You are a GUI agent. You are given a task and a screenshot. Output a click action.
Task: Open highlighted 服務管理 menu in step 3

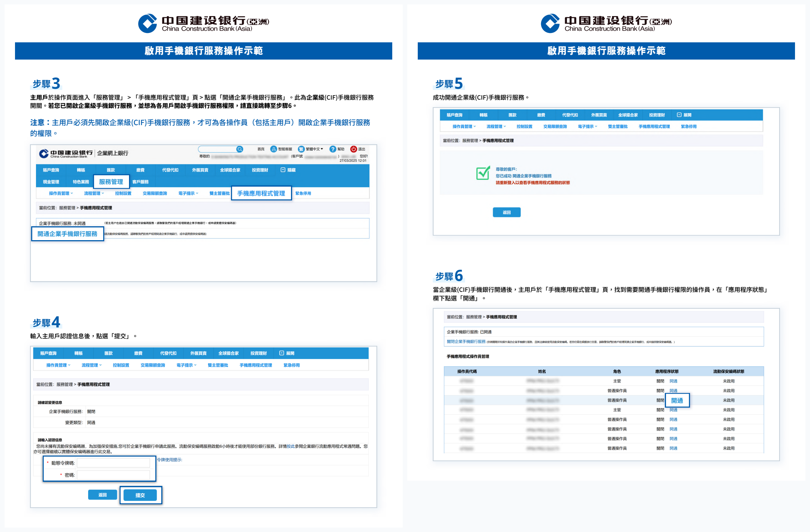111,182
